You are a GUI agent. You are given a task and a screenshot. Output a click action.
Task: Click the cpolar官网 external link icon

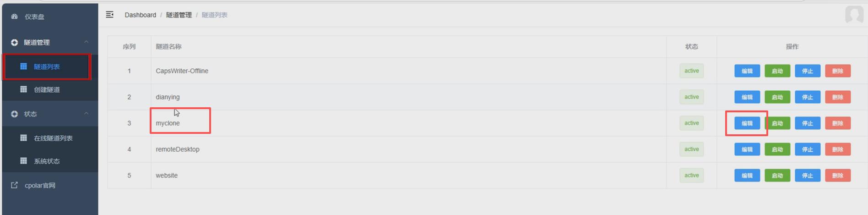[x=15, y=185]
